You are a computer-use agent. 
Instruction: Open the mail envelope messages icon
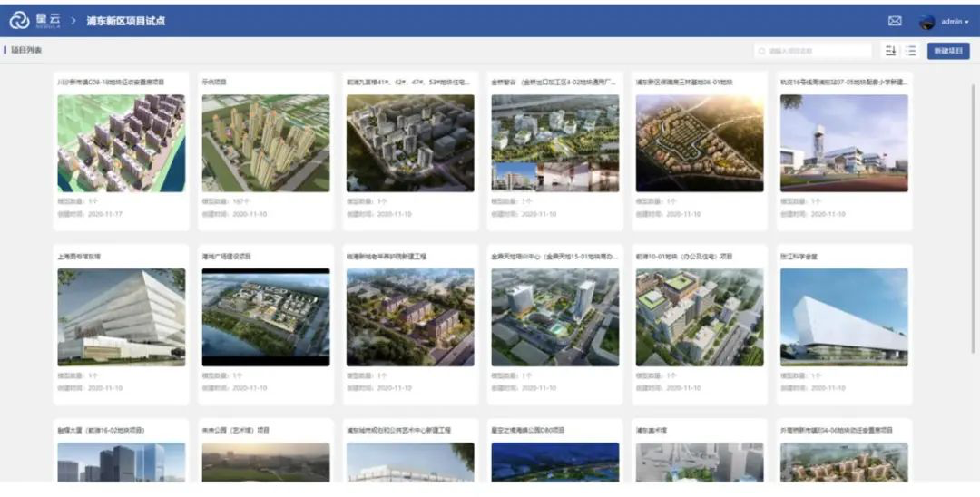(895, 21)
